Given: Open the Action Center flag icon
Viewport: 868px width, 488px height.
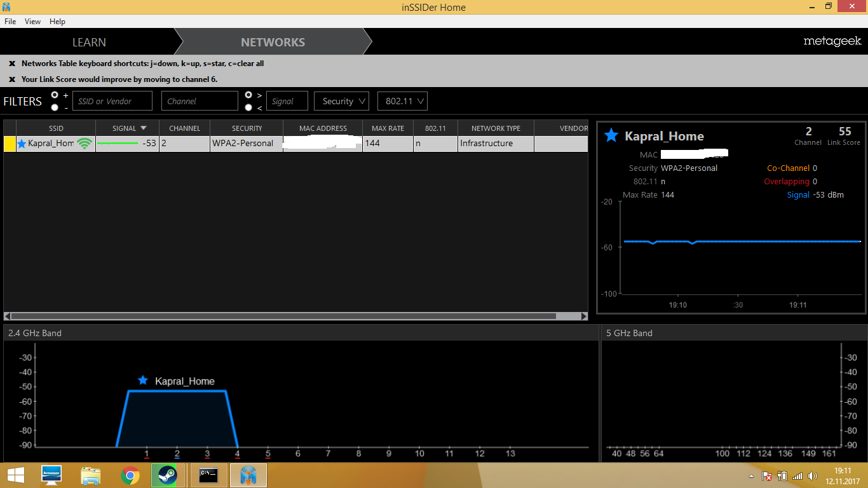Looking at the screenshot, I should pyautogui.click(x=767, y=476).
